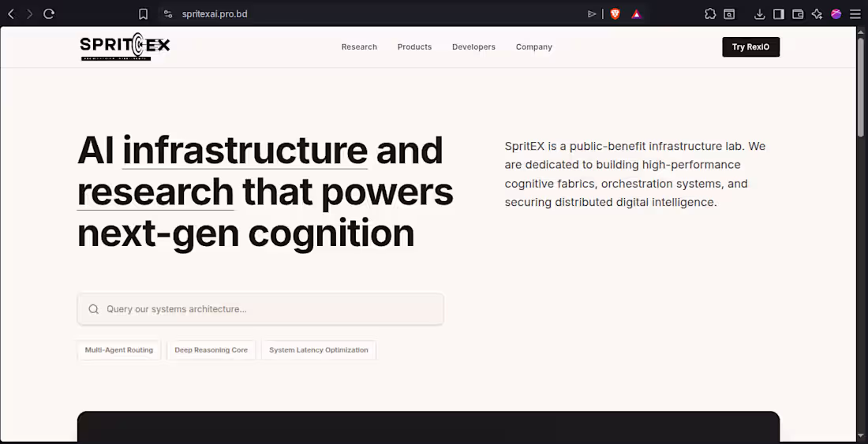The width and height of the screenshot is (868, 444).
Task: Go back using the browser back arrow
Action: click(x=11, y=14)
